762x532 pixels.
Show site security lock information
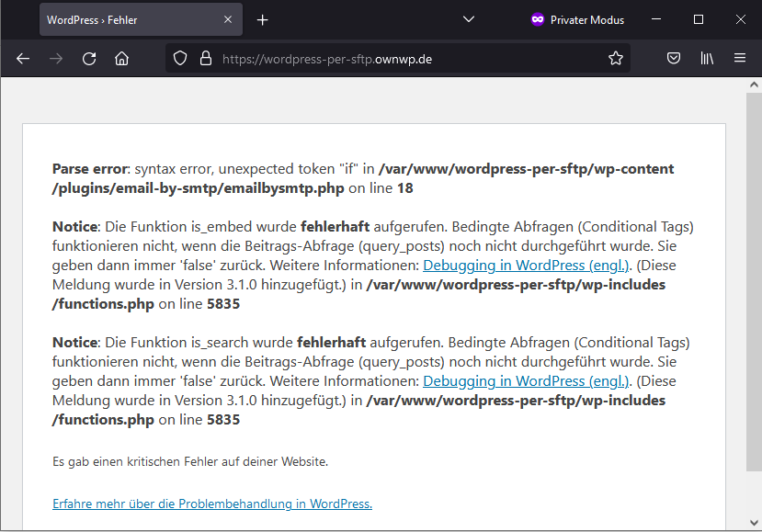(x=206, y=59)
